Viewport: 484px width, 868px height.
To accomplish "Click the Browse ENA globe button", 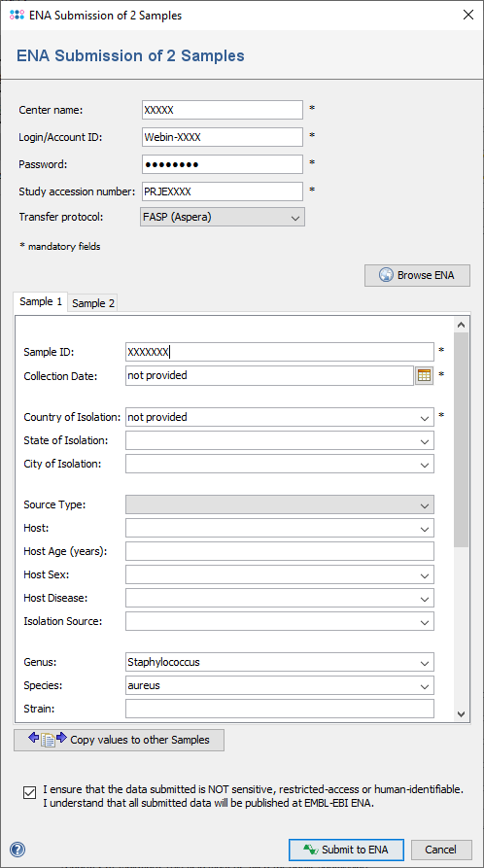I will [x=417, y=275].
